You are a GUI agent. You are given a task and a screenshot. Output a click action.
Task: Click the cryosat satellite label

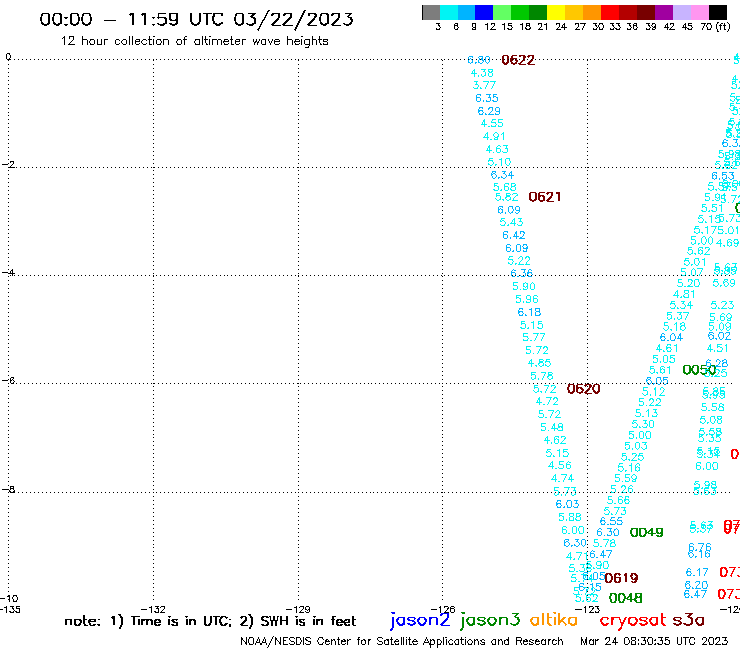[633, 620]
